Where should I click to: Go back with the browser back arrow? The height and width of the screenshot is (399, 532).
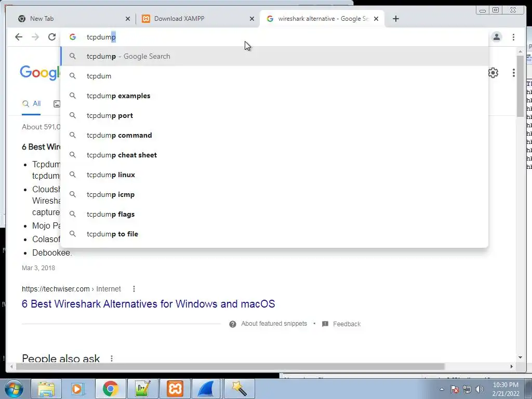tap(19, 37)
